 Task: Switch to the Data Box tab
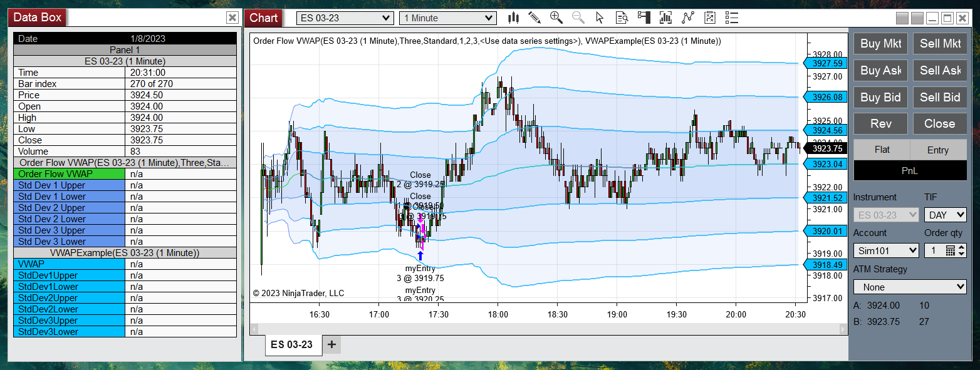[x=37, y=17]
